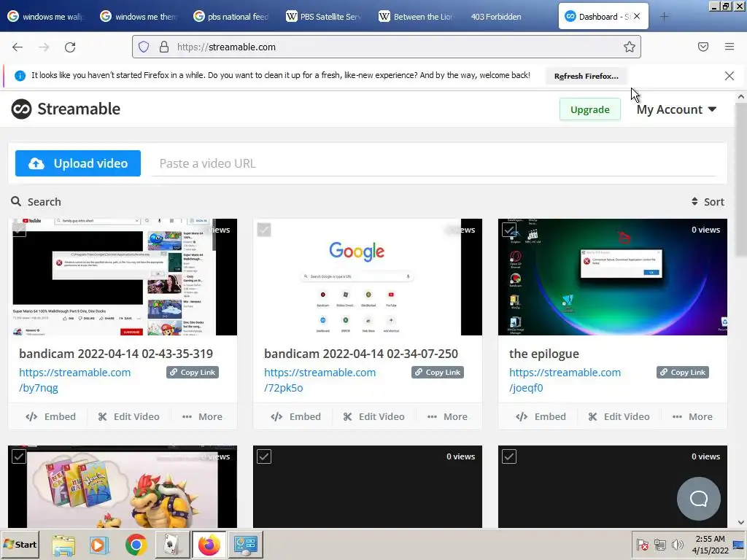Embed the epilogue video
The image size is (747, 560).
(x=541, y=416)
